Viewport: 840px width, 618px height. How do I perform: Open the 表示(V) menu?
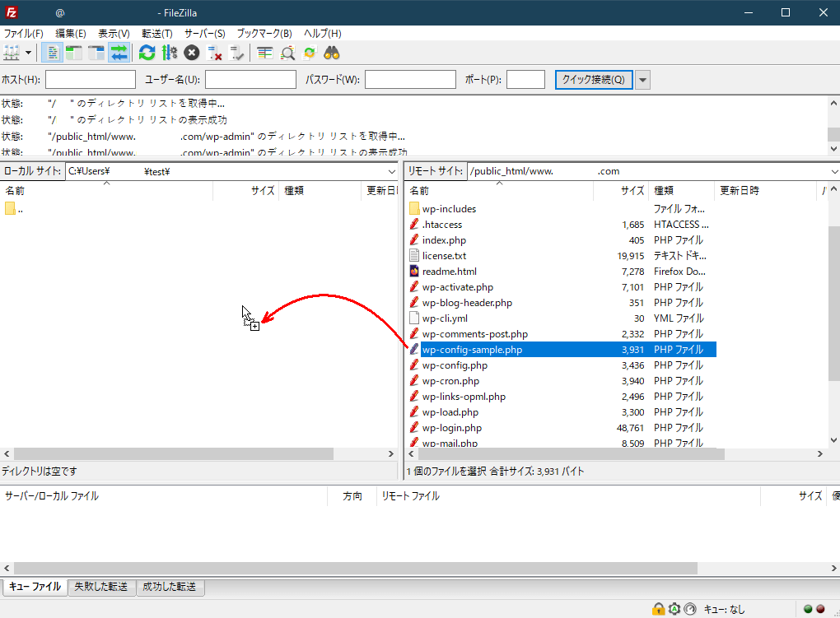(x=114, y=33)
